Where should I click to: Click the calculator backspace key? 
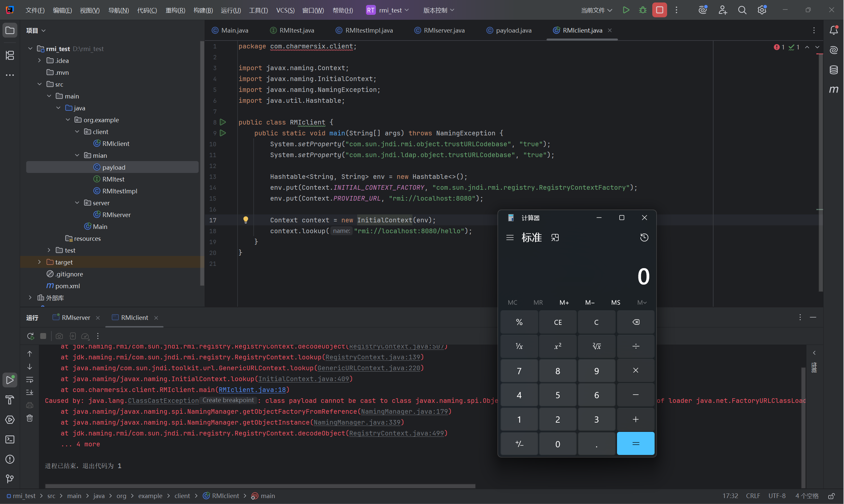635,322
